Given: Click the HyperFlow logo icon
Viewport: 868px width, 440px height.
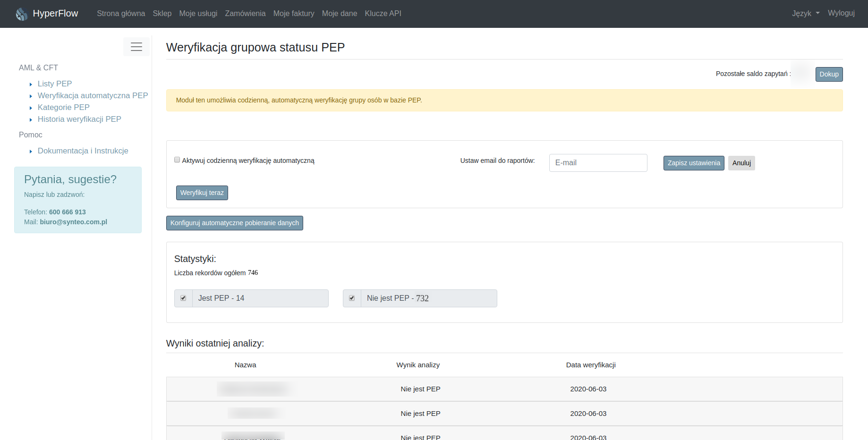Looking at the screenshot, I should pos(21,14).
